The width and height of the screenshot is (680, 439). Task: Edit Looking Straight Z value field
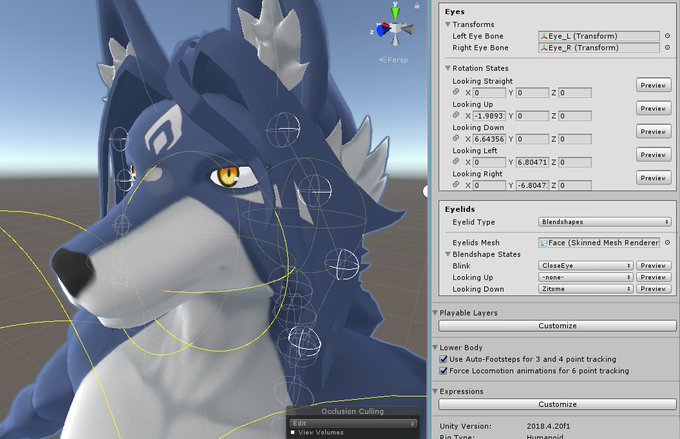tap(575, 92)
